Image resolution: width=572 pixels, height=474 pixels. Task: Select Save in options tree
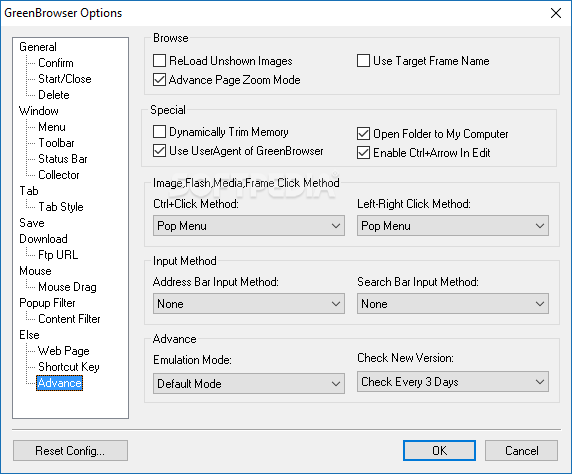coord(32,223)
